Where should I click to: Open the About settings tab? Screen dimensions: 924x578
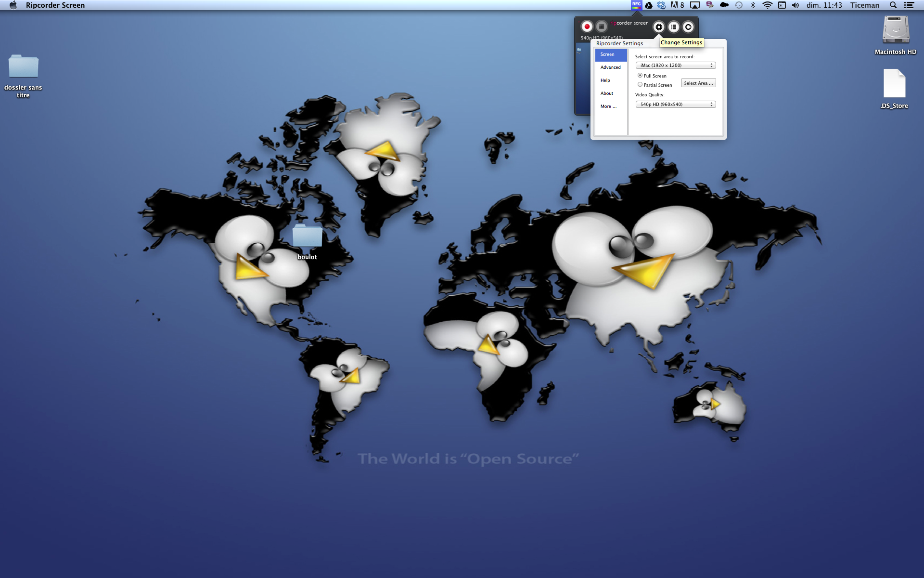(611, 93)
